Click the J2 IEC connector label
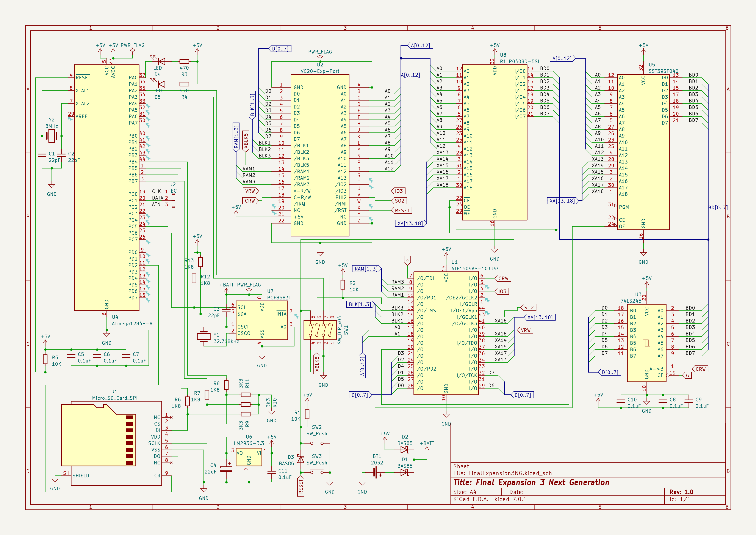 173,188
